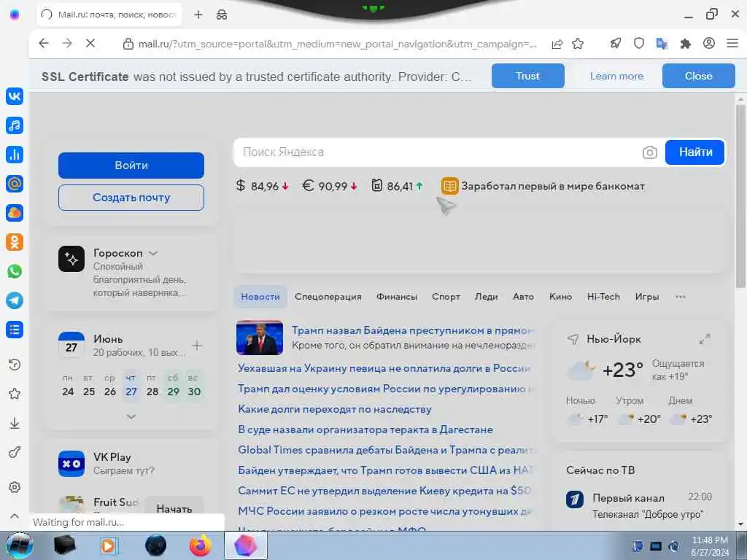
Task: Open the guitar-shaped sidebar icon
Action: pyautogui.click(x=15, y=452)
